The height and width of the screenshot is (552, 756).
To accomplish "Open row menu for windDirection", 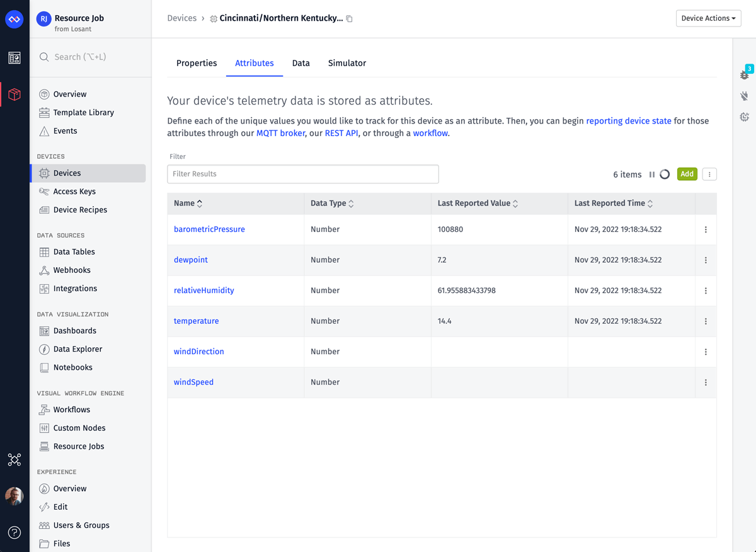I will 706,352.
